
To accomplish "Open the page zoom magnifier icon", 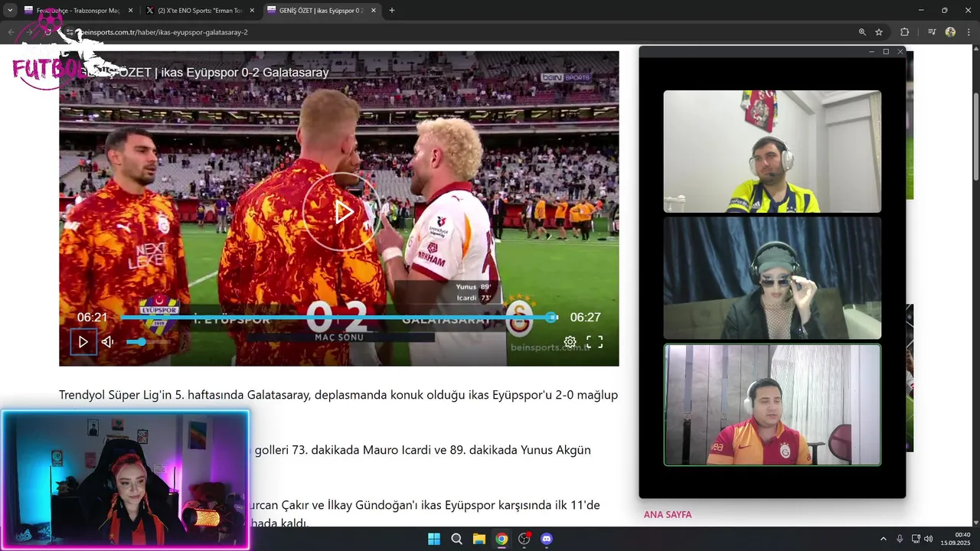I will point(862,32).
